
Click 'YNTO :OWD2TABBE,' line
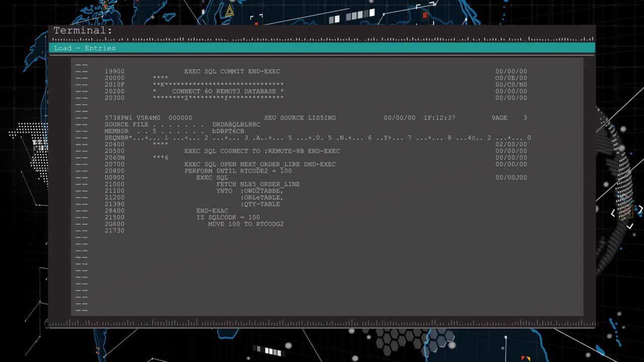click(x=250, y=191)
